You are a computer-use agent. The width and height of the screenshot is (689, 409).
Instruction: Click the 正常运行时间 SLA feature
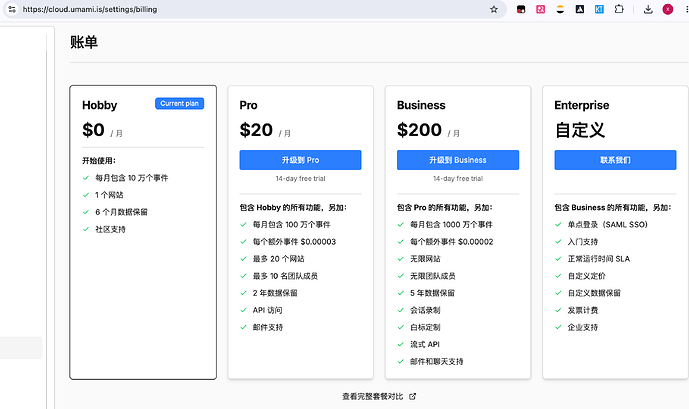point(598,259)
